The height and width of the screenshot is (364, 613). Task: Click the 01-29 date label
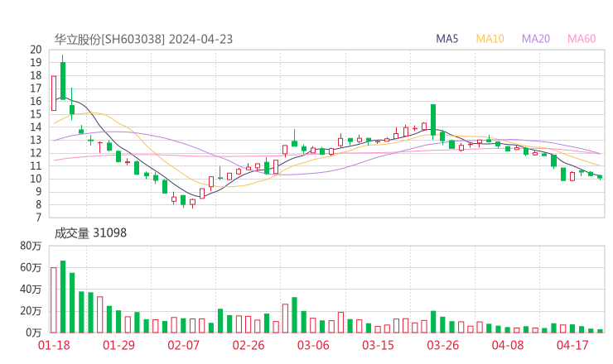coord(118,345)
